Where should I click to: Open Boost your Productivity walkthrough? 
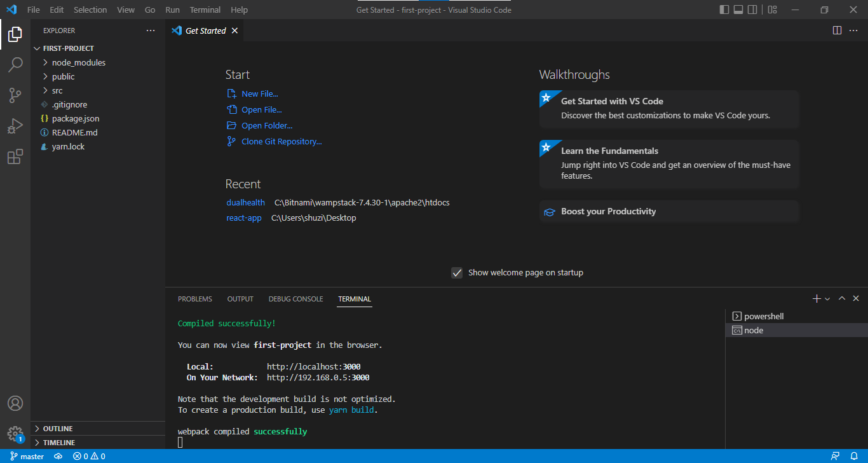click(669, 211)
